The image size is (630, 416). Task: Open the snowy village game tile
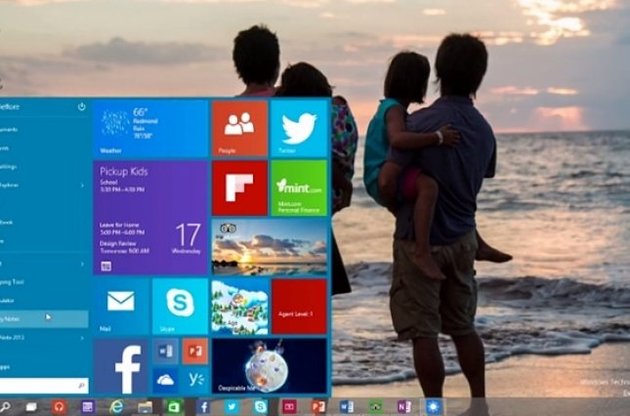tap(240, 307)
